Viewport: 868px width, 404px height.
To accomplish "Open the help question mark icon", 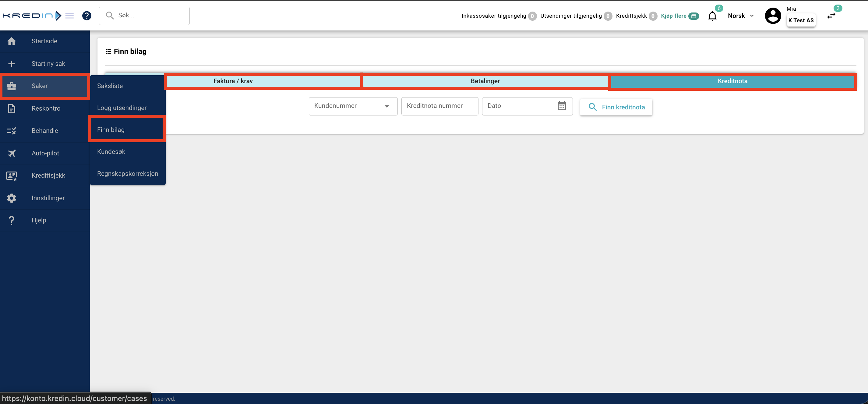I will [x=86, y=16].
